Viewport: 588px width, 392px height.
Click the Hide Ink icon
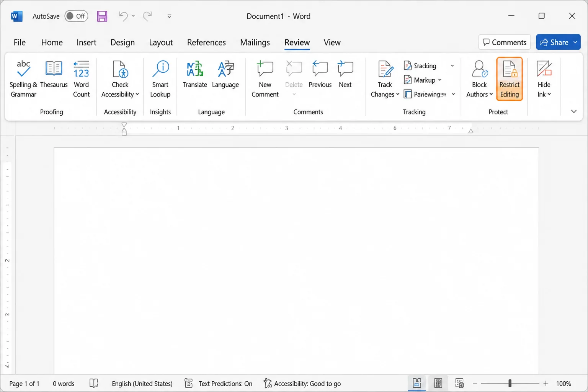(544, 69)
